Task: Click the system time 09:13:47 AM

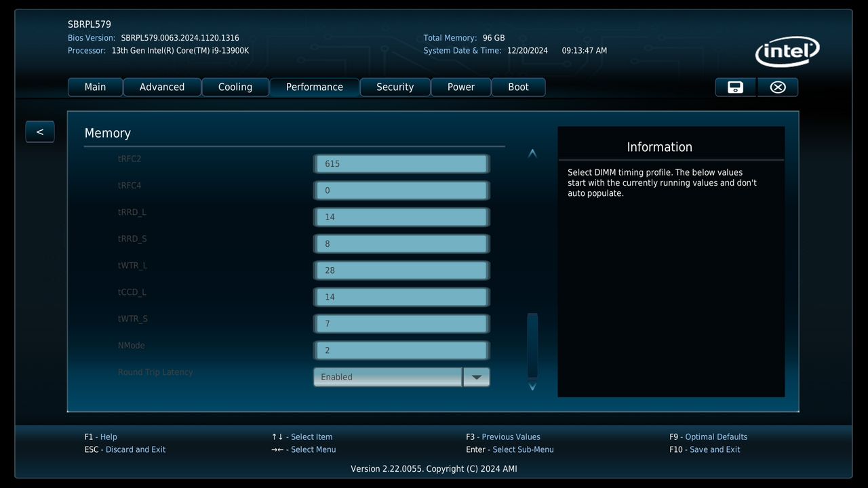Action: tap(585, 51)
